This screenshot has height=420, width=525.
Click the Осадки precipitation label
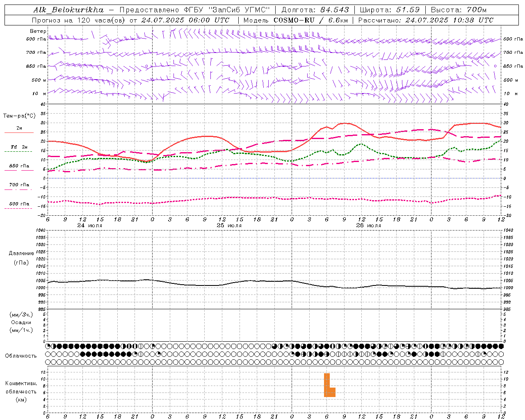tap(21, 322)
